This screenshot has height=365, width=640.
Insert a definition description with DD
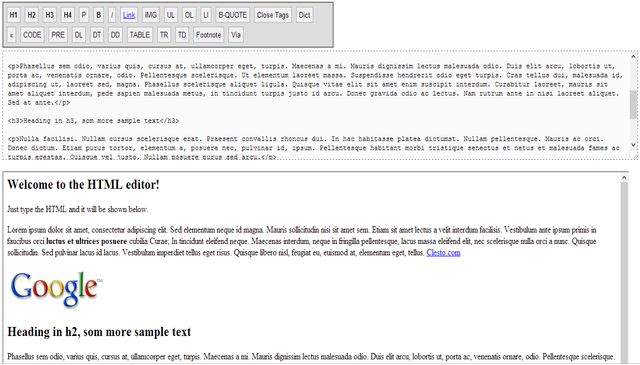click(116, 35)
